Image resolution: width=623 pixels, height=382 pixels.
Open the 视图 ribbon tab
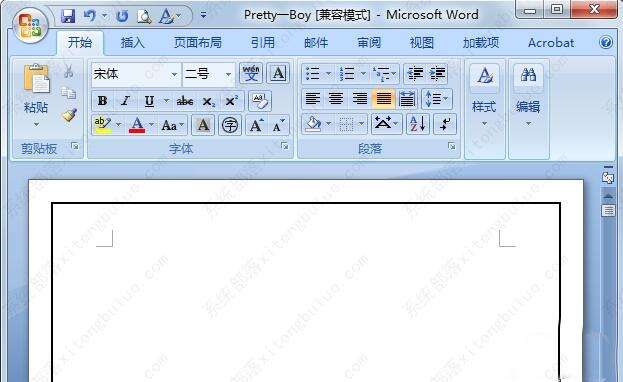[422, 43]
